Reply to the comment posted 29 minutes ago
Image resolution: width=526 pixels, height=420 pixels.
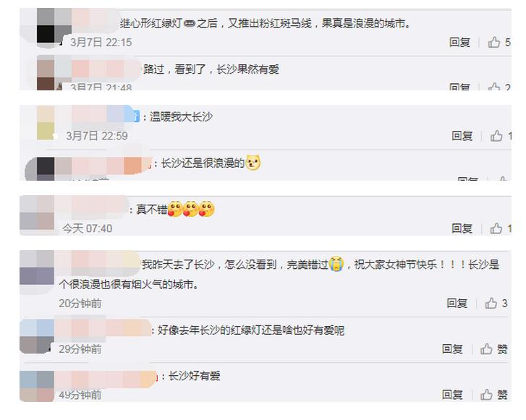pos(452,349)
